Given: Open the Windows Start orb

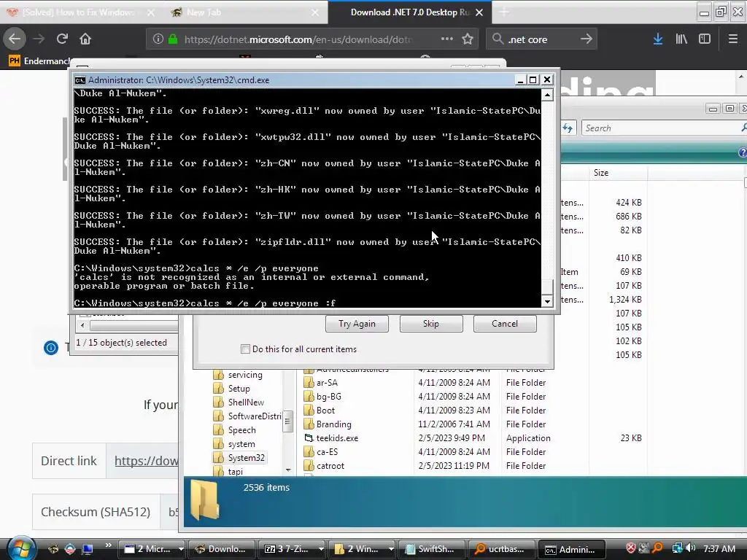Looking at the screenshot, I should click(x=20, y=548).
